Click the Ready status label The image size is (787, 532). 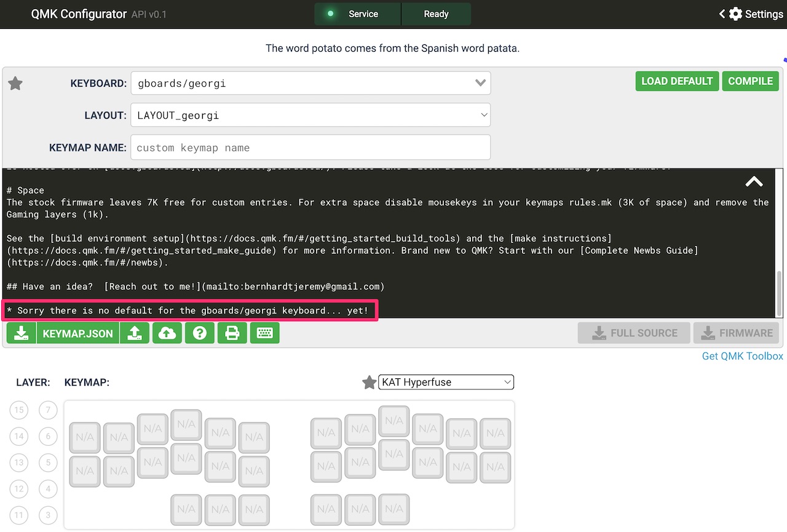tap(436, 14)
